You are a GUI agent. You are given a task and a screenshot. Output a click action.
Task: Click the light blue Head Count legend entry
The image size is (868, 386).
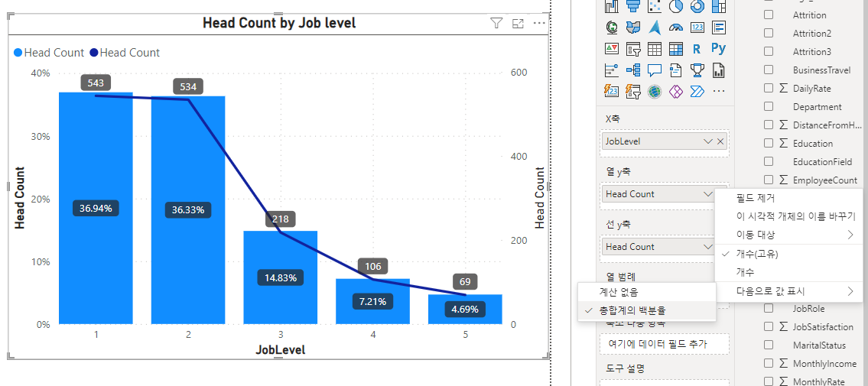click(48, 53)
